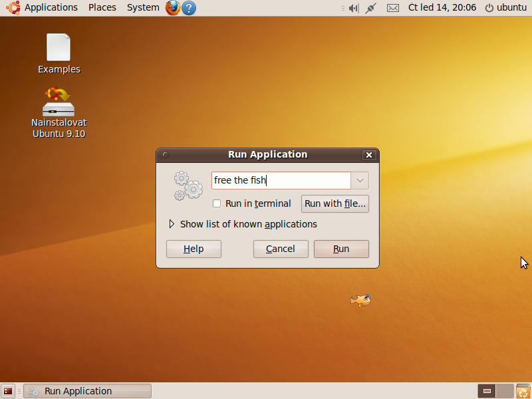Open the Places menu
The width and height of the screenshot is (532, 399).
coord(102,7)
